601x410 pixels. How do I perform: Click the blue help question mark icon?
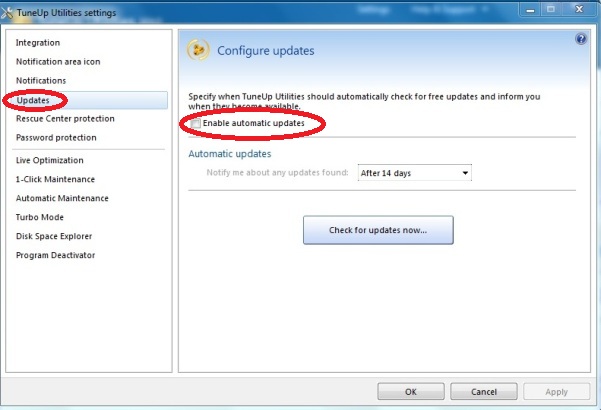tap(581, 39)
